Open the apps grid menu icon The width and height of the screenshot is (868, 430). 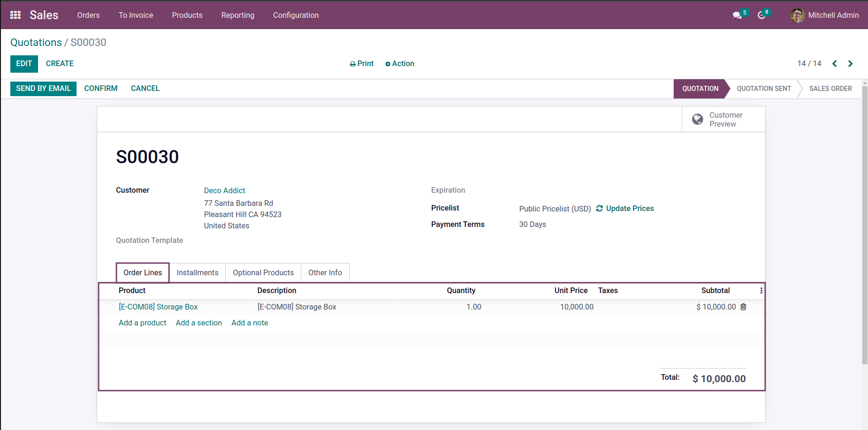(15, 15)
